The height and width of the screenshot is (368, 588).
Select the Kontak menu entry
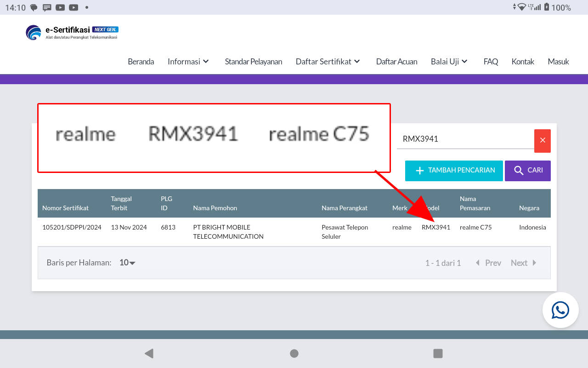point(523,61)
